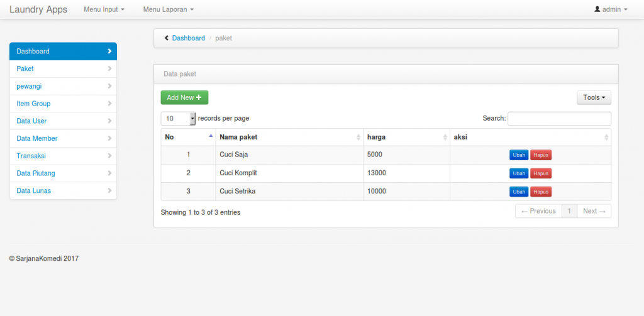The height and width of the screenshot is (316, 644).
Task: Click the Dashboard breadcrumb link
Action: click(189, 38)
